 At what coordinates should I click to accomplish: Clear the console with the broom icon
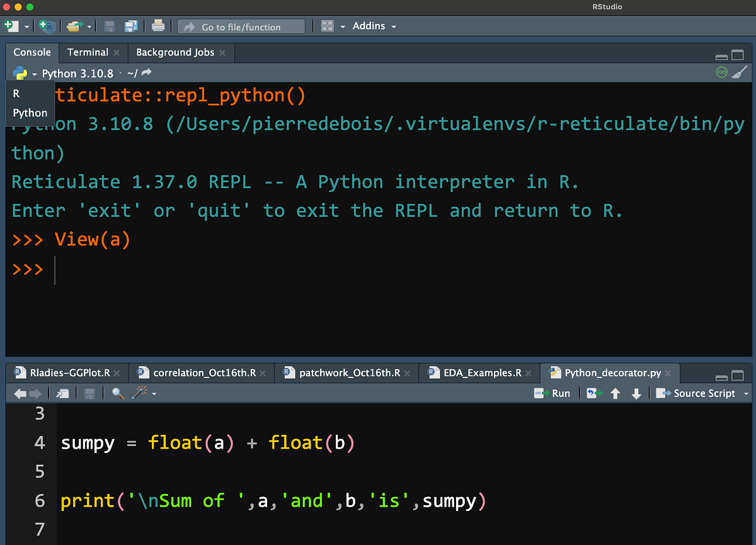[x=740, y=72]
